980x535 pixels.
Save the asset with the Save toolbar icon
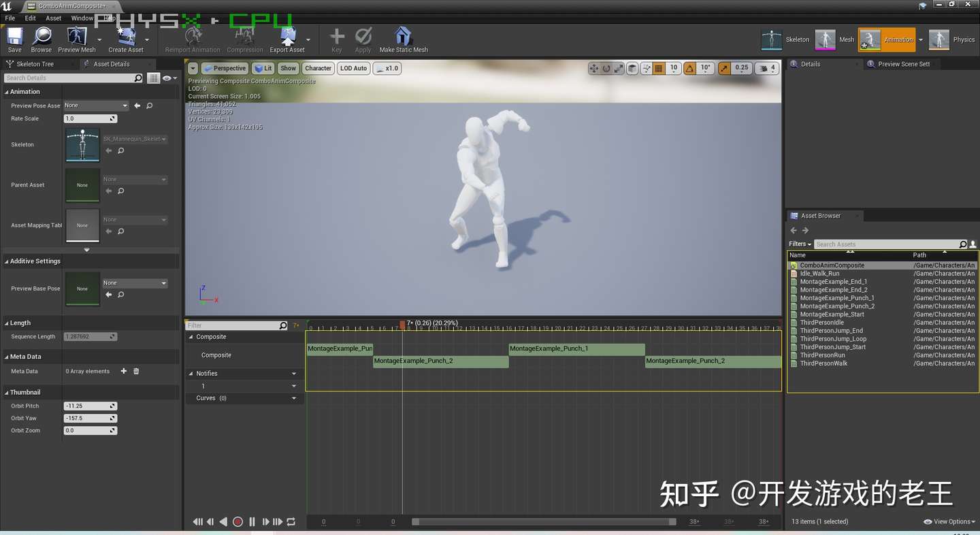[14, 39]
